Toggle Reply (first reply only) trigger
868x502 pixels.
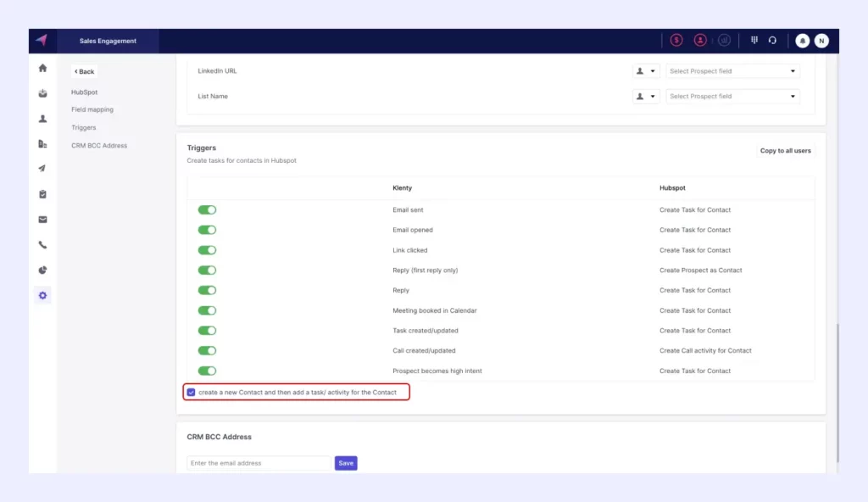[x=207, y=271]
